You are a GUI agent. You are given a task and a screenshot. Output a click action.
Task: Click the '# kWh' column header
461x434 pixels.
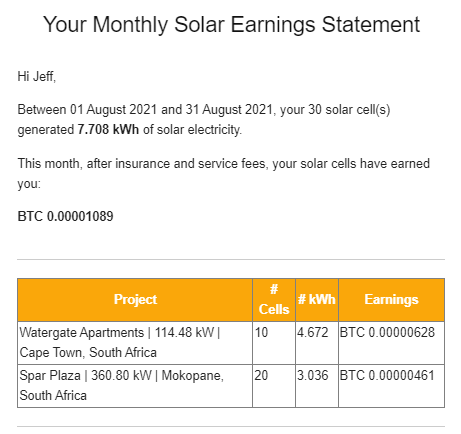pyautogui.click(x=317, y=300)
